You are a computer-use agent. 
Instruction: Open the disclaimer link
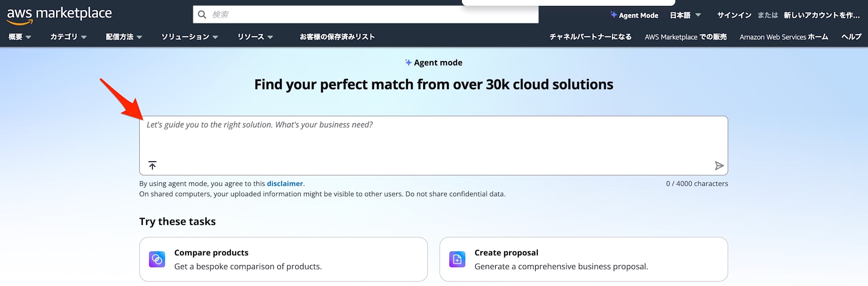tap(285, 184)
